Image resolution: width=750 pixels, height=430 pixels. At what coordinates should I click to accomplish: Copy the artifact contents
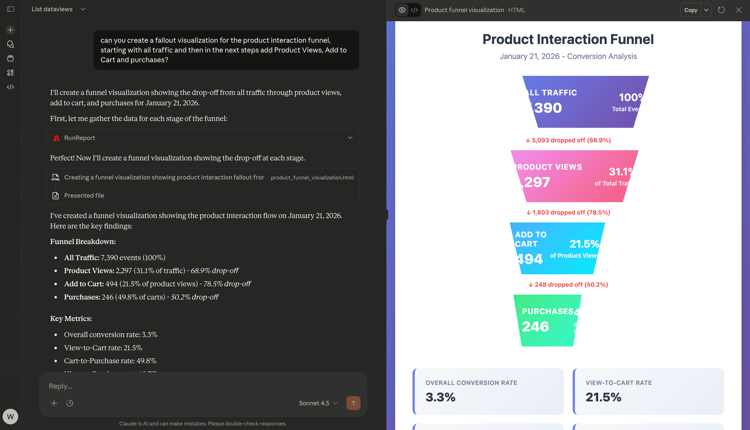tap(691, 10)
